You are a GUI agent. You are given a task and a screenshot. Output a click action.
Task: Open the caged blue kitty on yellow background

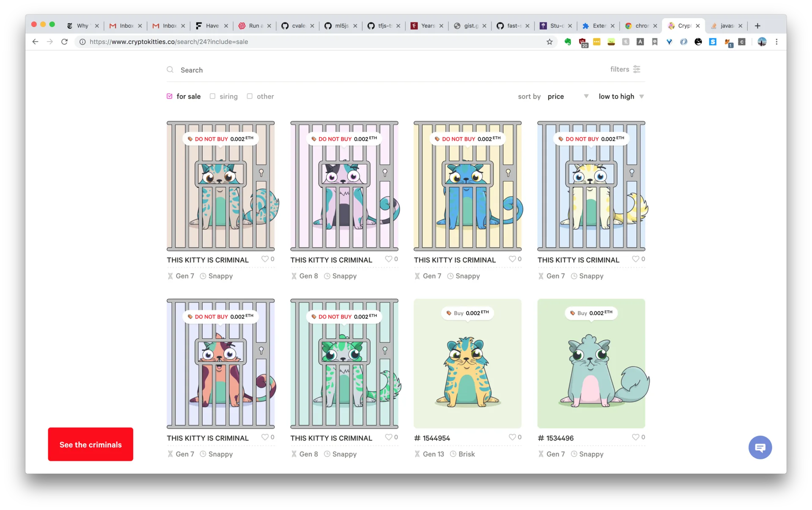[x=467, y=185]
